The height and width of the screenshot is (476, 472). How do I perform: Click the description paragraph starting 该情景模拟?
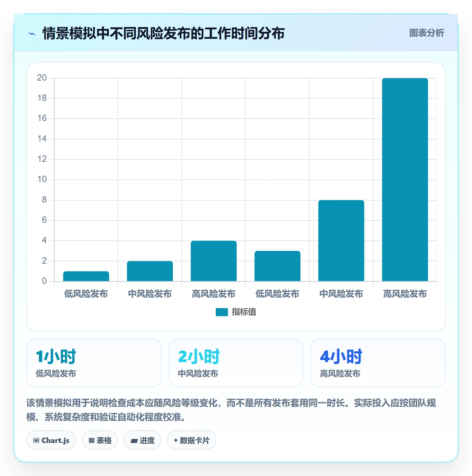[231, 410]
